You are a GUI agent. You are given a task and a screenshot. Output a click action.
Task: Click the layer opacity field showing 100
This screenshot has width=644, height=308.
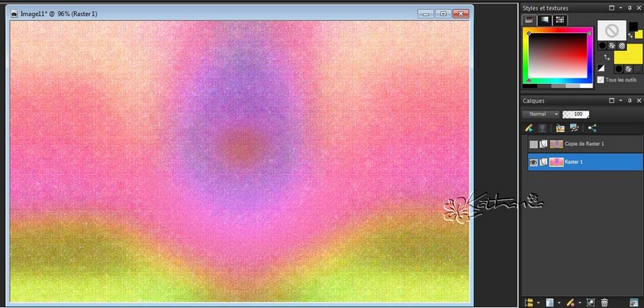pos(576,114)
